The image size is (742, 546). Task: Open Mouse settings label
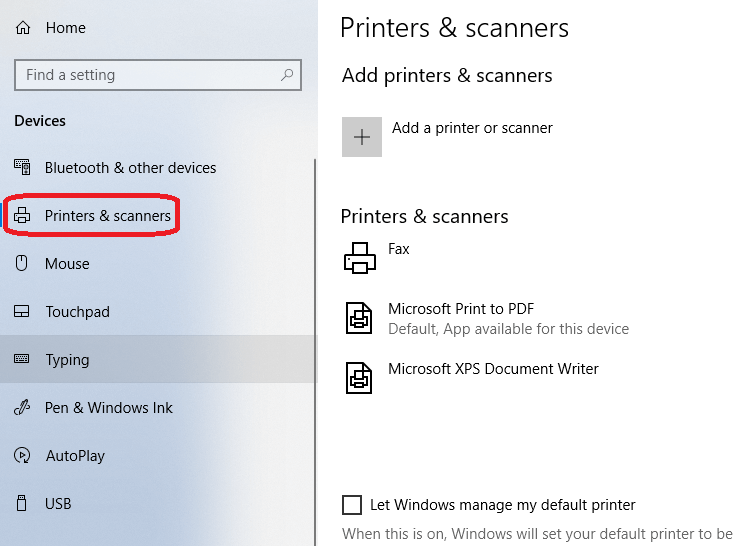point(67,264)
